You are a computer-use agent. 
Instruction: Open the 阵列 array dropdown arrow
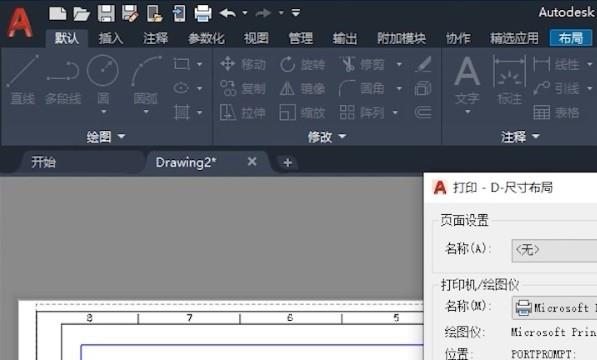tap(395, 113)
